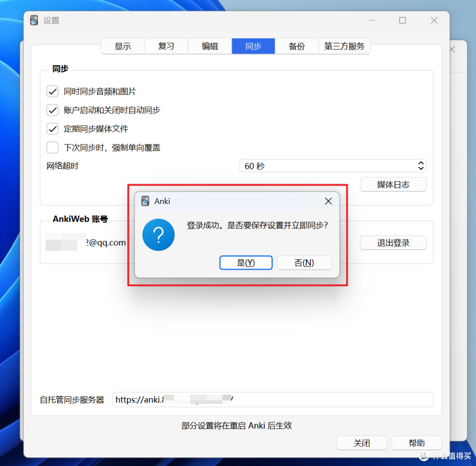Image resolution: width=476 pixels, height=466 pixels.
Task: Click the 帮助 button
Action: click(x=416, y=443)
